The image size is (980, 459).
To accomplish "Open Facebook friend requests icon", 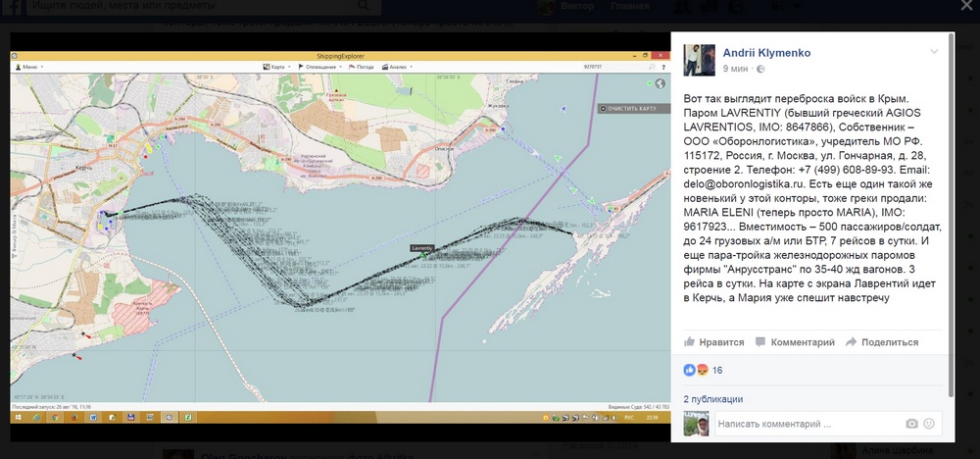I will [680, 6].
